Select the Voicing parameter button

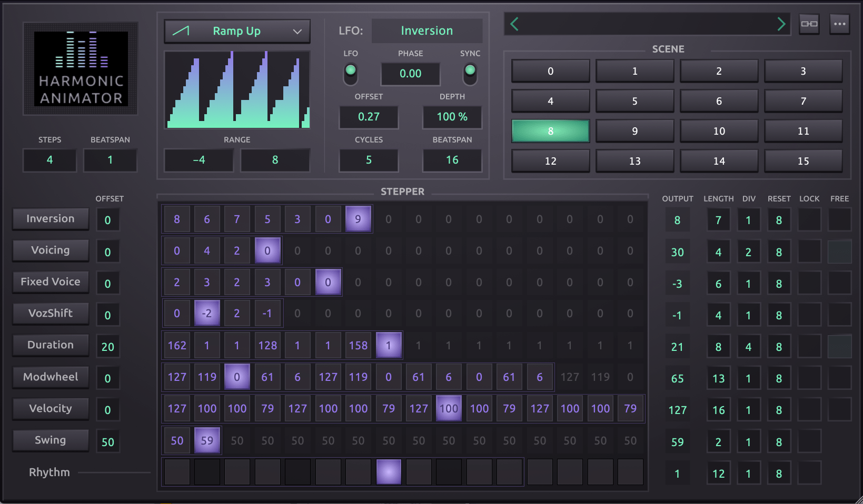tap(51, 250)
